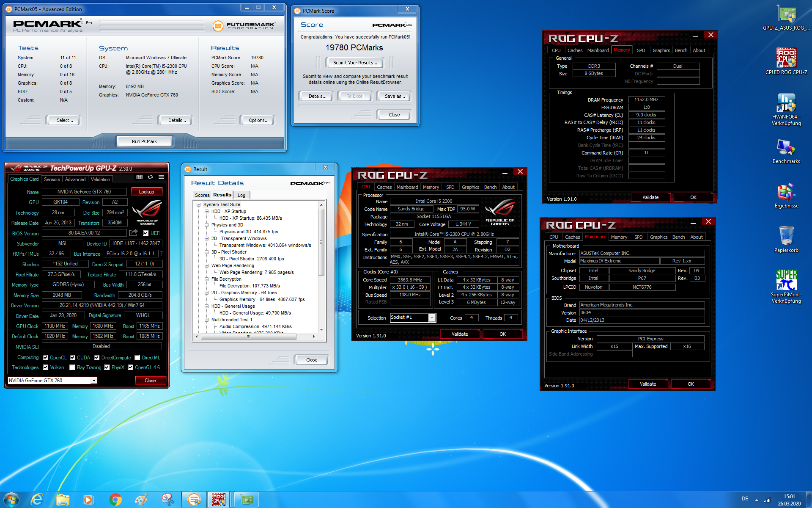Click the BIOS Version field in GPU-Z

point(84,233)
